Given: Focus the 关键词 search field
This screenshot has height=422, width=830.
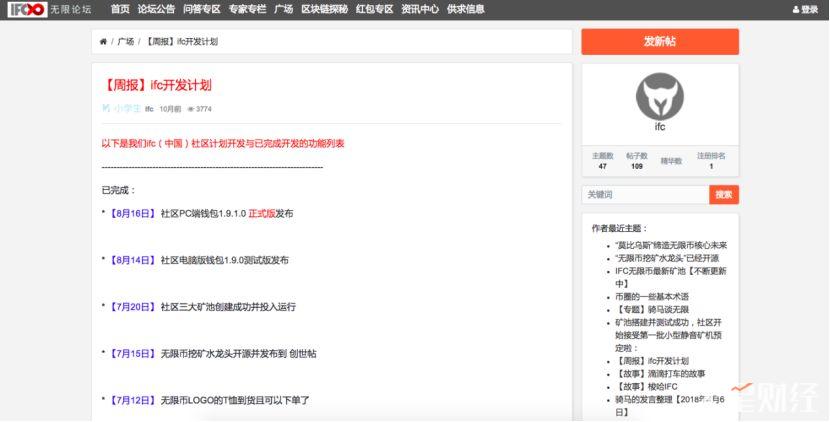Looking at the screenshot, I should [645, 195].
